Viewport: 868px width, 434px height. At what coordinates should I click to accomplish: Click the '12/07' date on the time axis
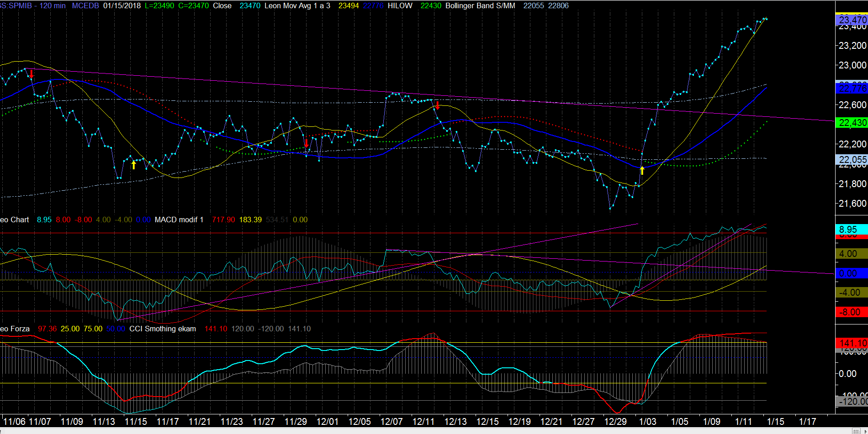click(x=392, y=422)
